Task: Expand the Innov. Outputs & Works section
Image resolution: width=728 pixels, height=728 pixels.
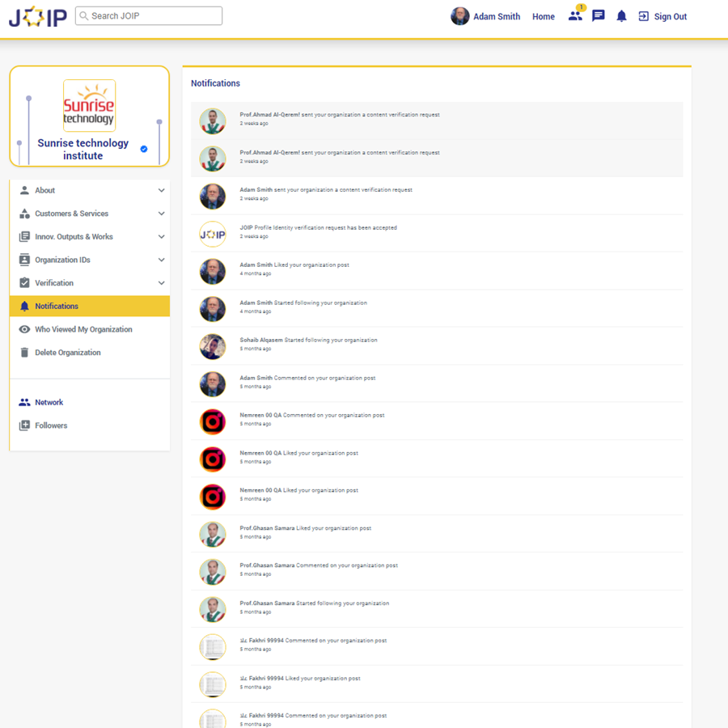Action: coord(161,237)
